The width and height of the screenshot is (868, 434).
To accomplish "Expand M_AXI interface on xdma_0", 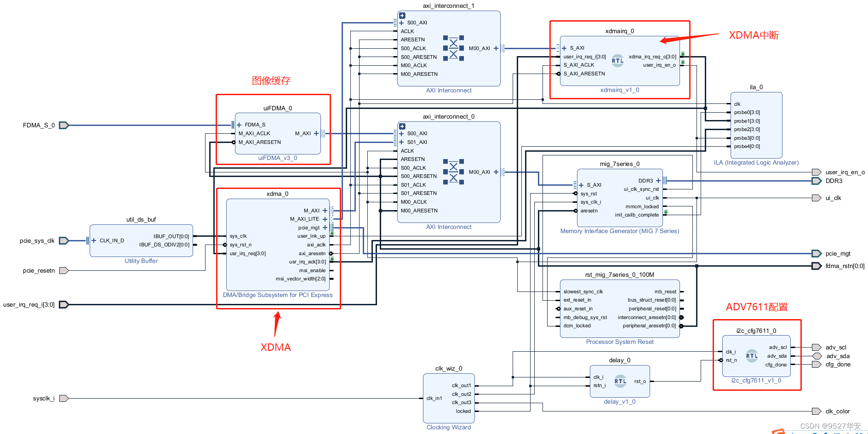I will [x=325, y=211].
